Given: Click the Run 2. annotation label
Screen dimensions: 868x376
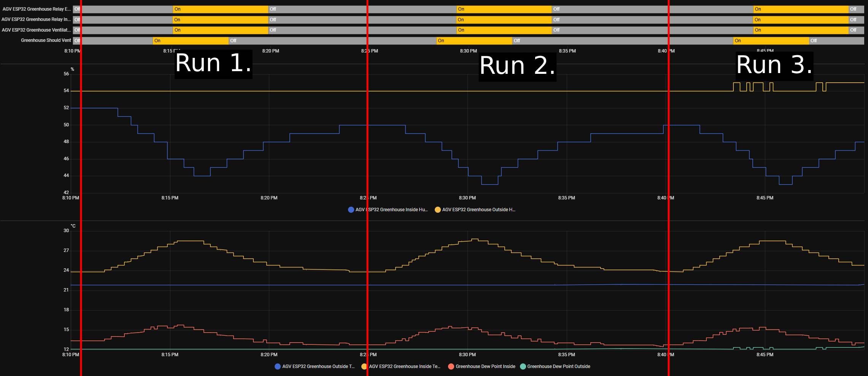Looking at the screenshot, I should pos(517,66).
